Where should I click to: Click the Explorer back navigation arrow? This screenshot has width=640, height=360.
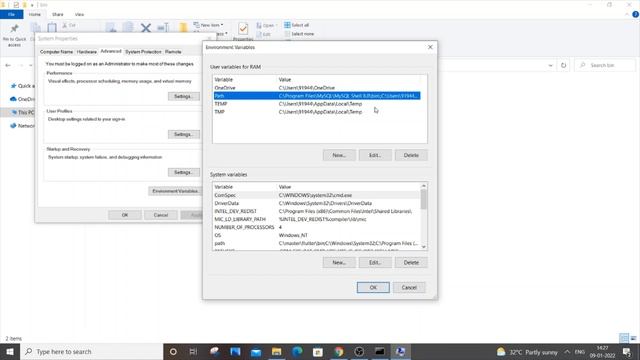pos(8,65)
